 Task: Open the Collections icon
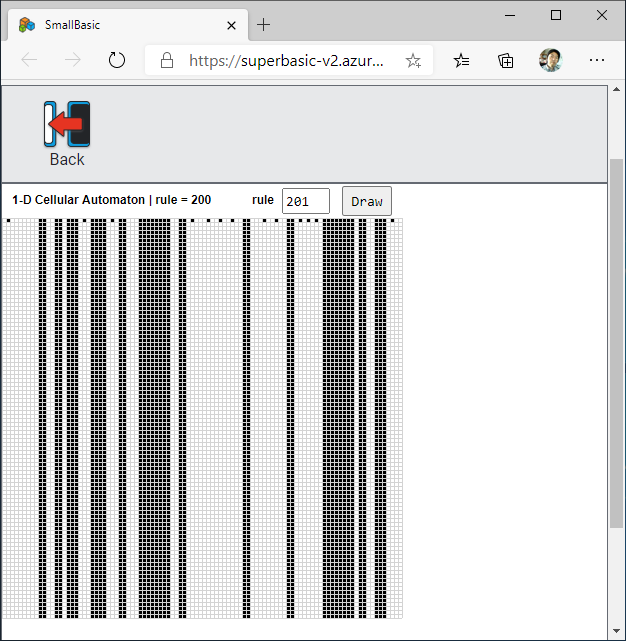point(505,61)
